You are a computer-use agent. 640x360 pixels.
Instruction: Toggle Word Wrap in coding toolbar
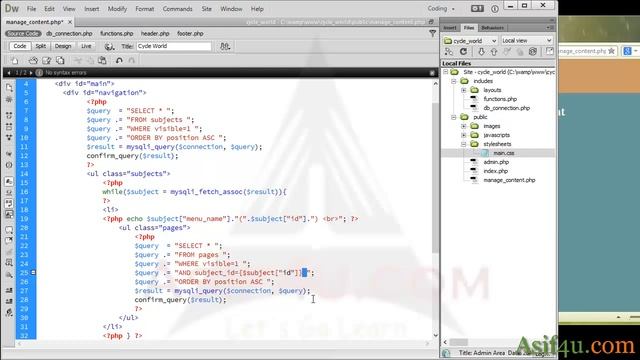9,203
